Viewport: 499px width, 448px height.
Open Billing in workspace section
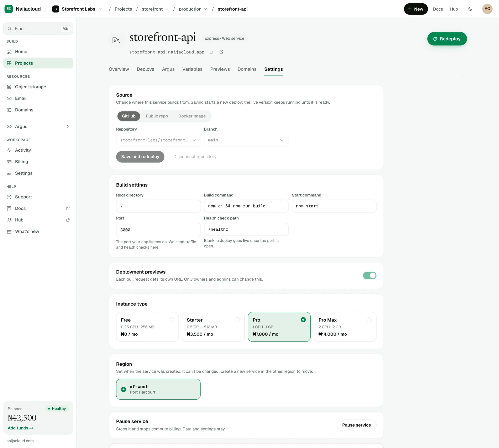38,162
